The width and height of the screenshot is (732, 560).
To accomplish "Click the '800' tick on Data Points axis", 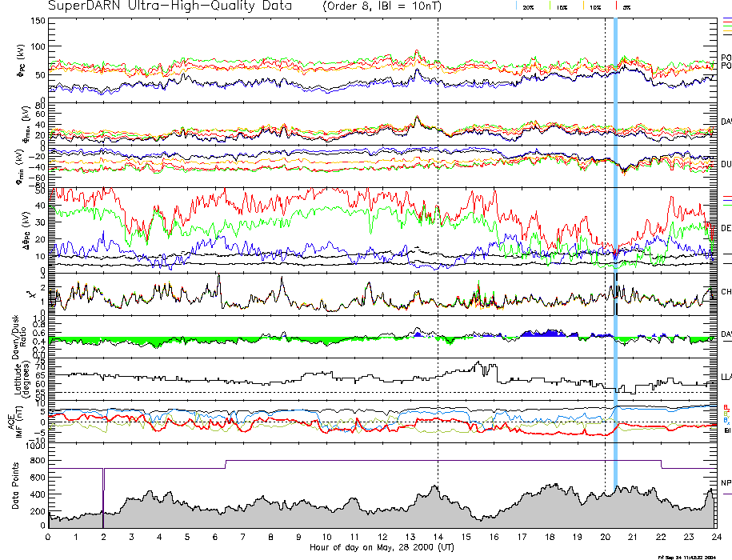I will pyautogui.click(x=38, y=461).
